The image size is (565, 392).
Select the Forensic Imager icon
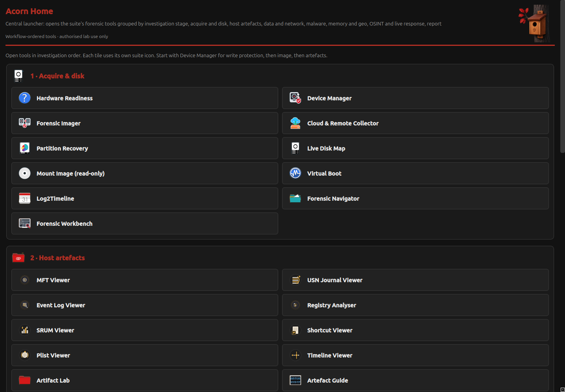pyautogui.click(x=25, y=123)
